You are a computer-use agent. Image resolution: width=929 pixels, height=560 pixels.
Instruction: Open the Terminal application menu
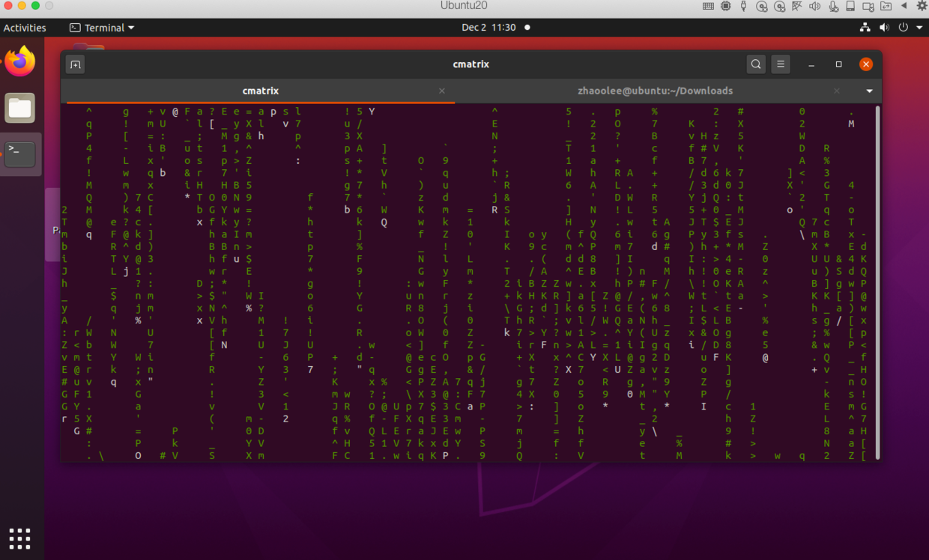[102, 28]
